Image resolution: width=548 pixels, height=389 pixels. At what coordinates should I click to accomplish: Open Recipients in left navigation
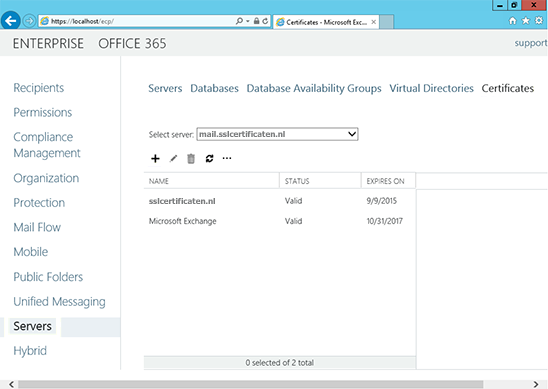tap(38, 88)
